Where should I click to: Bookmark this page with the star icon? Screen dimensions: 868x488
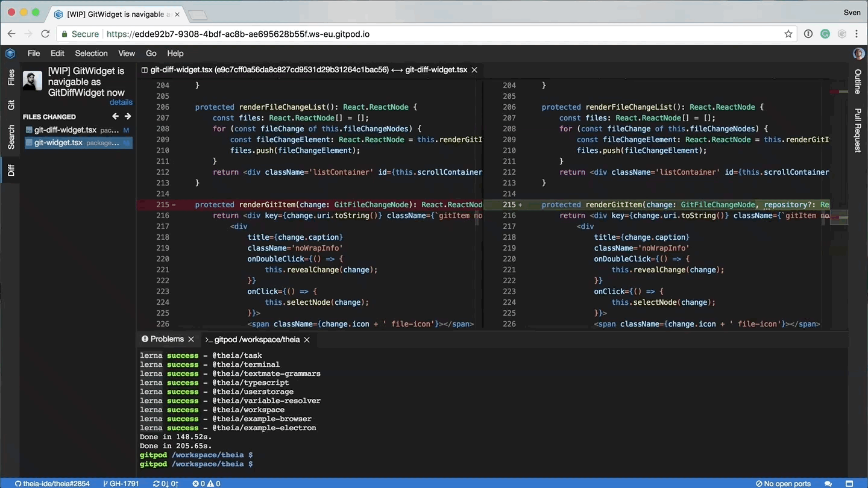788,34
